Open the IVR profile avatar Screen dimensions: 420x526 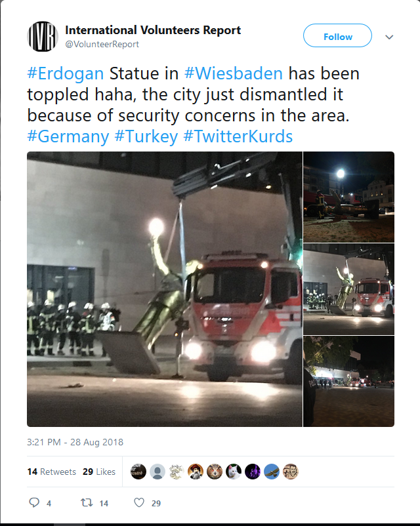(43, 37)
